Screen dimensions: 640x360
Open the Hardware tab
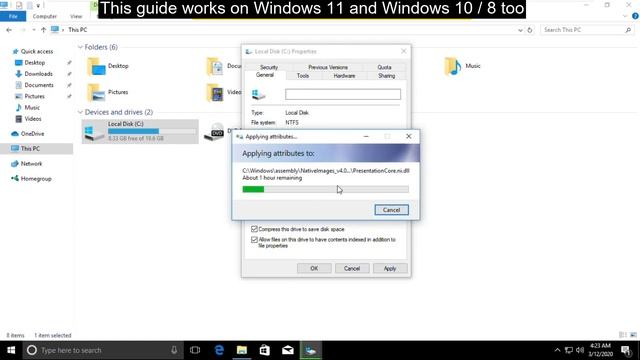point(344,76)
